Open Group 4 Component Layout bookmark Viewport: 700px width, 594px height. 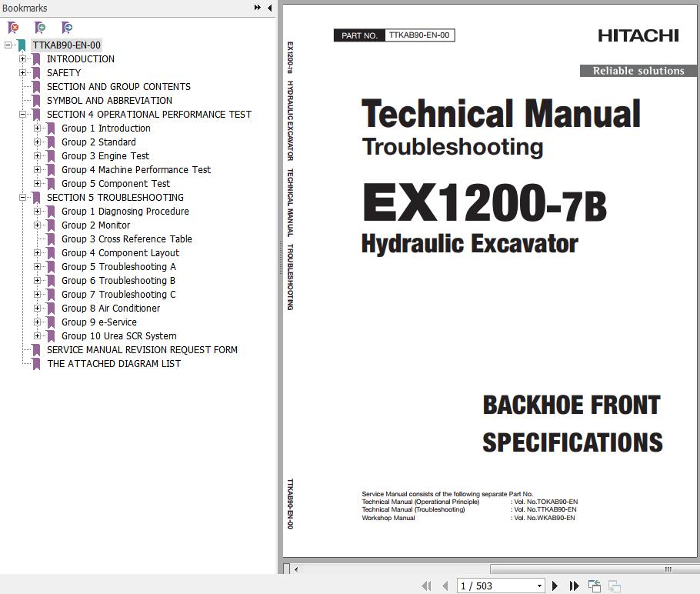(120, 253)
